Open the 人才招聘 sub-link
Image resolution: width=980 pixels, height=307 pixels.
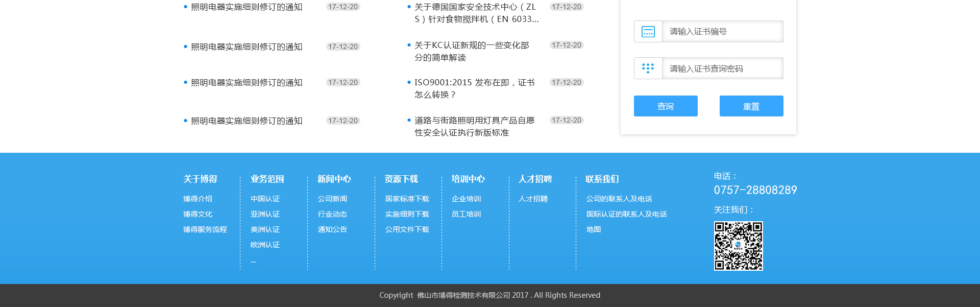coord(533,199)
